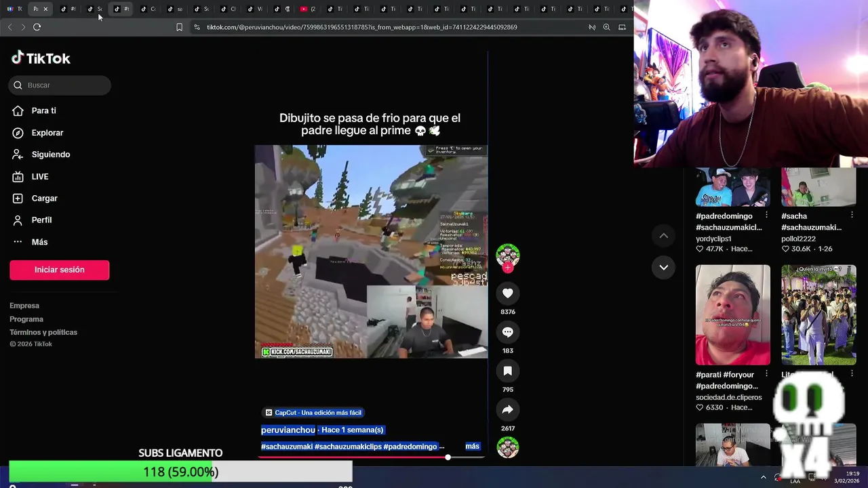Click pollol2222 username text
The width and height of the screenshot is (868, 488).
click(x=798, y=239)
